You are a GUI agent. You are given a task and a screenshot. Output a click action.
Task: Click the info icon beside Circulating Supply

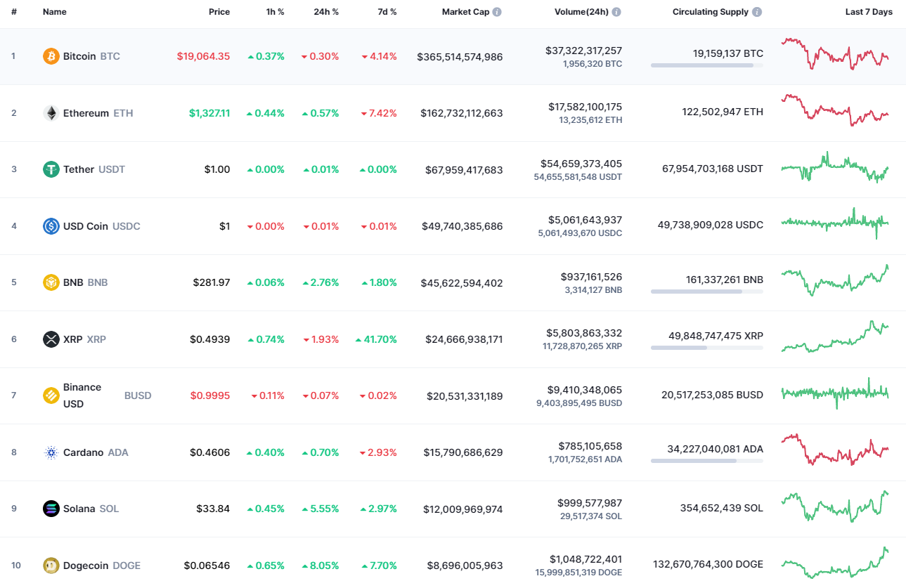coord(757,12)
